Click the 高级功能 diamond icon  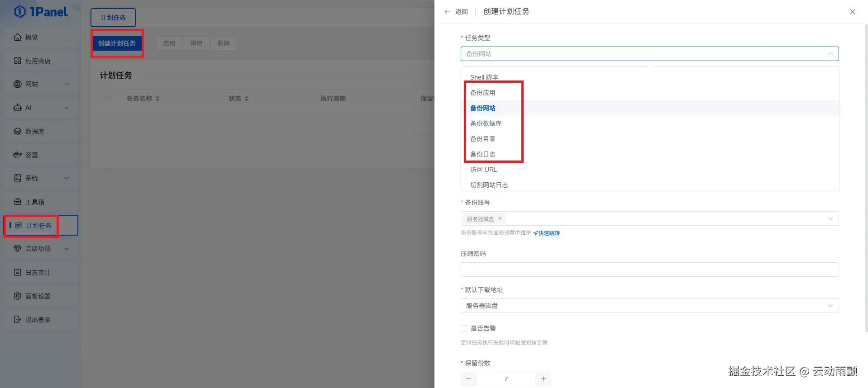(18, 249)
